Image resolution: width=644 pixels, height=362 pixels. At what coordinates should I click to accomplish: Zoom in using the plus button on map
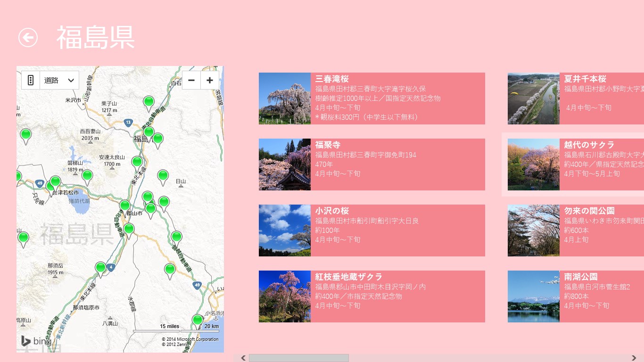click(x=209, y=80)
